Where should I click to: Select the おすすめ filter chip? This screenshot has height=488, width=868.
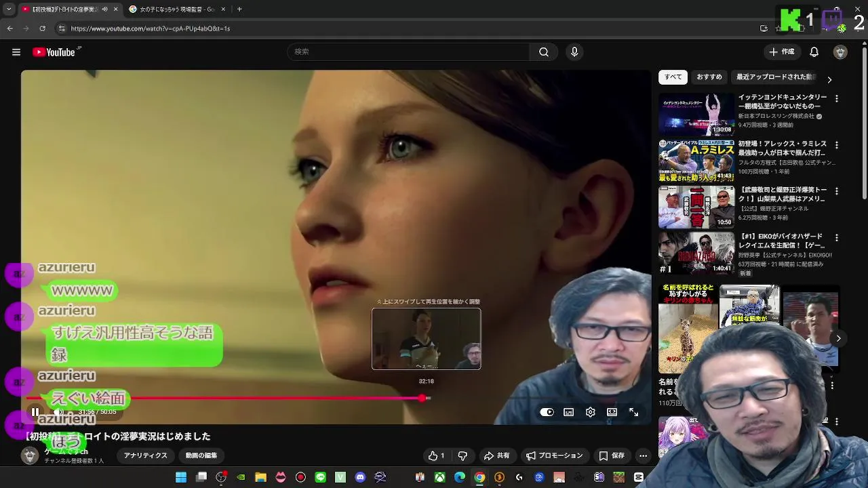709,77
